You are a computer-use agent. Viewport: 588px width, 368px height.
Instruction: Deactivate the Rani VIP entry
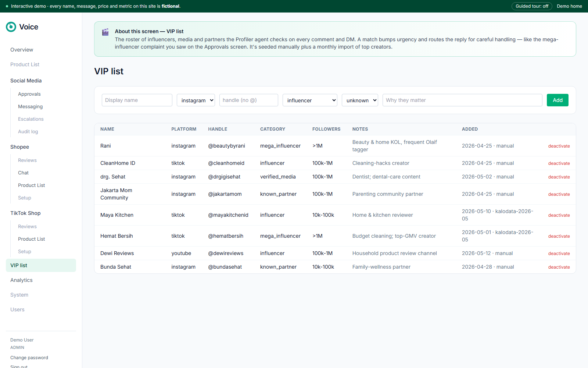click(x=559, y=146)
